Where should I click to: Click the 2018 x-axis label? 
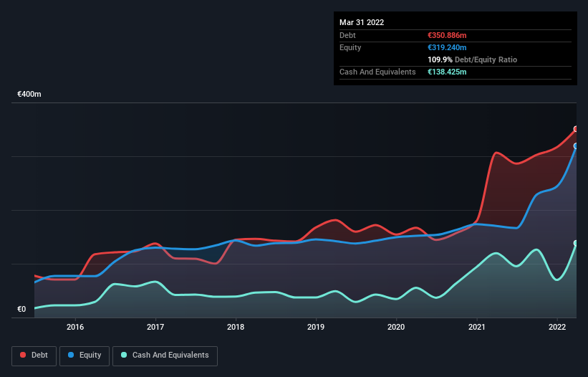click(236, 327)
